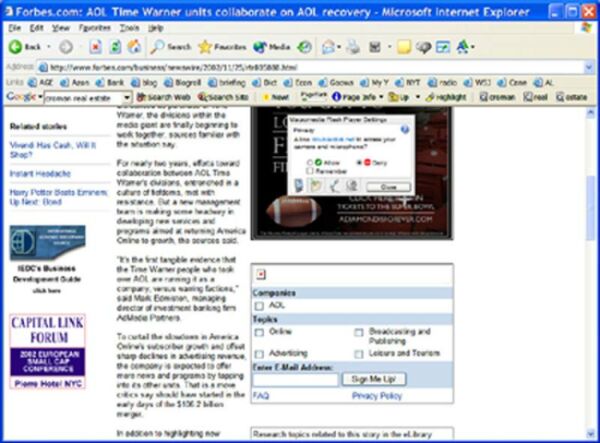Select Flash privacy tab monitor icon

coord(298,186)
